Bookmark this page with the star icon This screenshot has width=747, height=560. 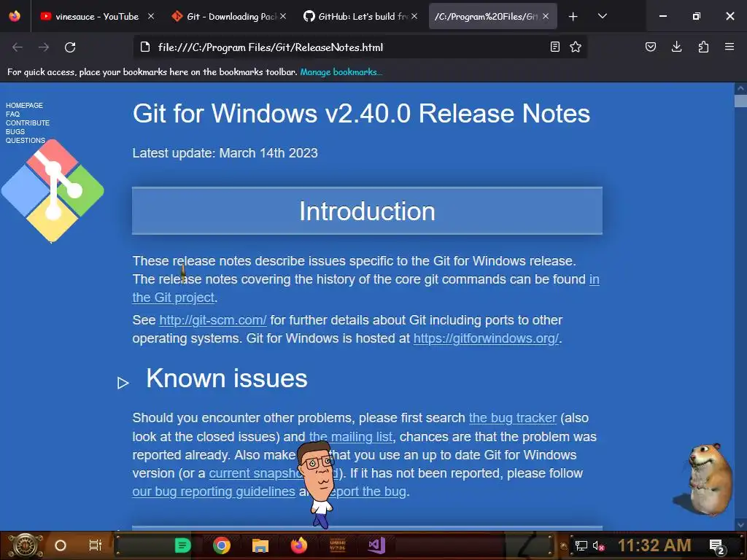(576, 47)
